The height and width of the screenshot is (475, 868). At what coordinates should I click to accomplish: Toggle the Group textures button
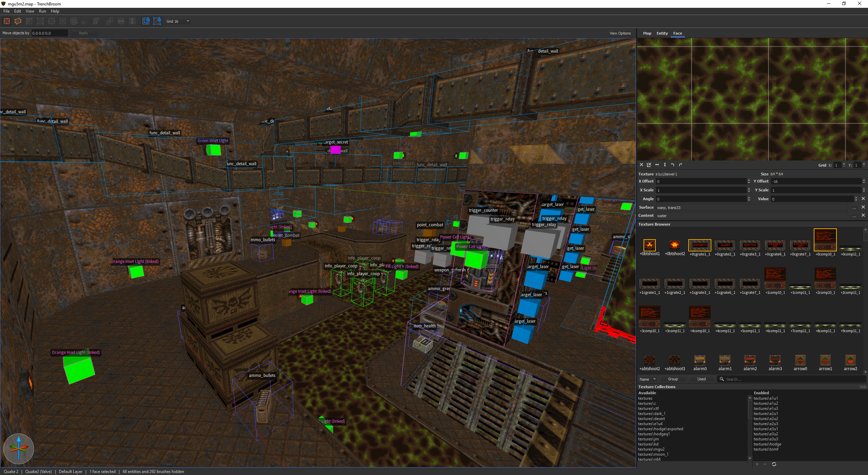click(x=673, y=379)
